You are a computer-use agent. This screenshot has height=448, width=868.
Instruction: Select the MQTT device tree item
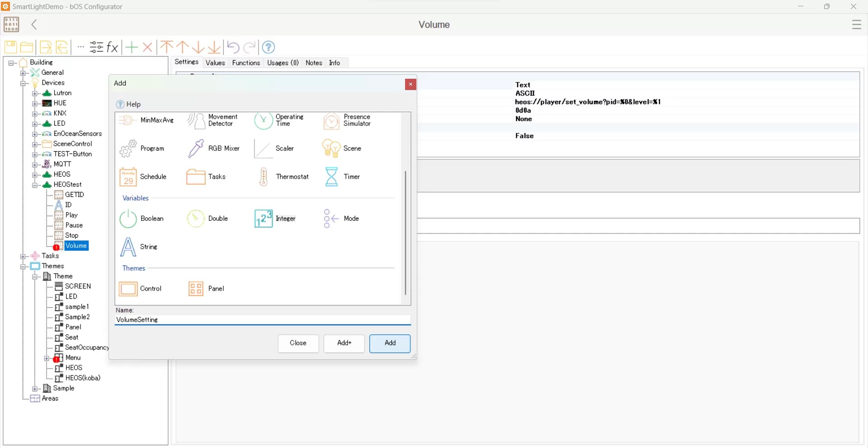pyautogui.click(x=62, y=164)
